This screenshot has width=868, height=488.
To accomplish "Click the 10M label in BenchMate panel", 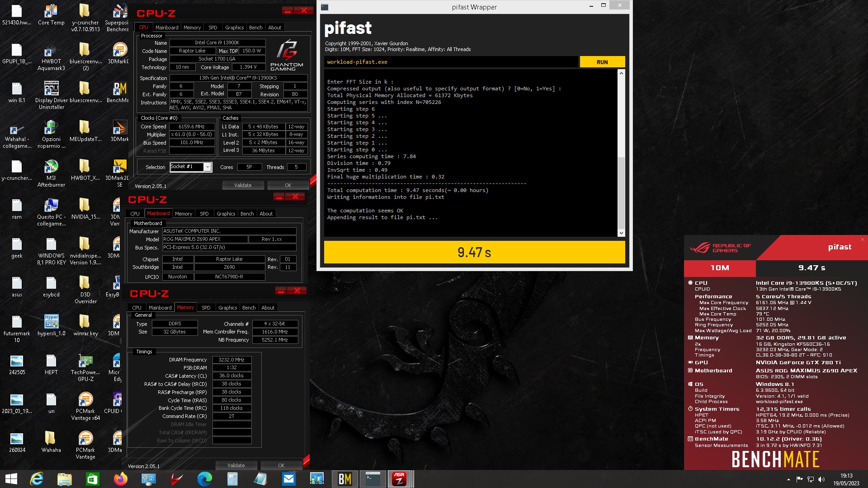I will 720,268.
